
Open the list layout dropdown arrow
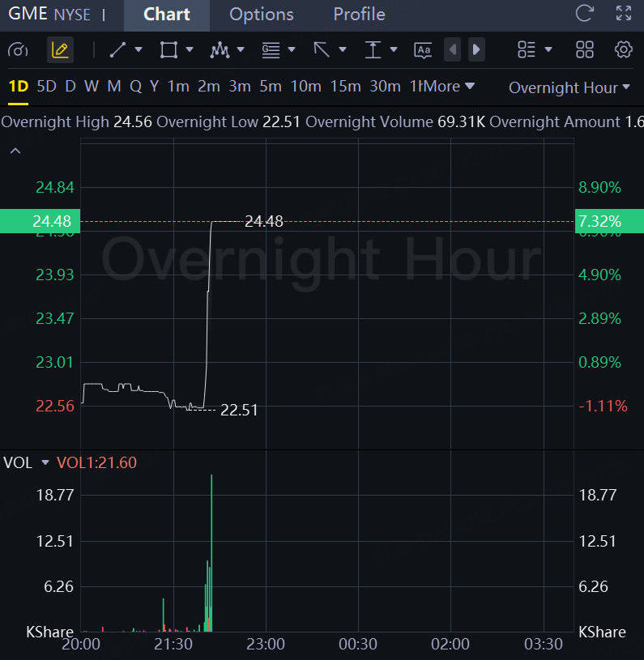pyautogui.click(x=548, y=49)
